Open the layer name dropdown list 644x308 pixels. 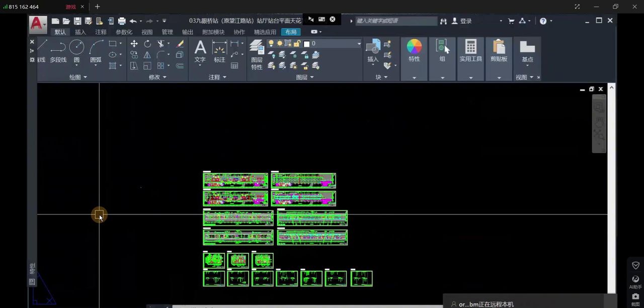[359, 44]
